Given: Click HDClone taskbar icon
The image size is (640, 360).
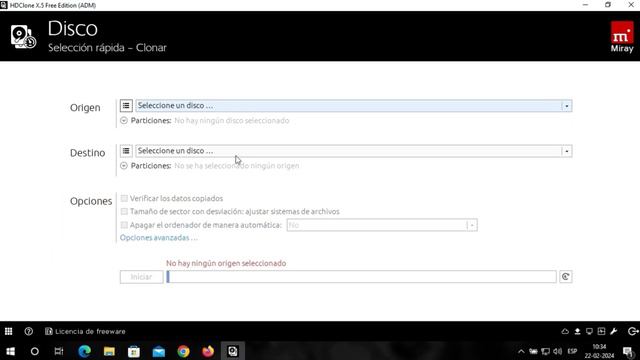Looking at the screenshot, I should 233,351.
